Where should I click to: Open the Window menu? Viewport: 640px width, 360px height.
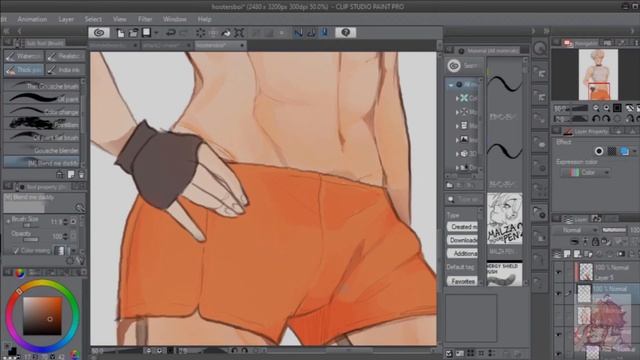[x=175, y=19]
